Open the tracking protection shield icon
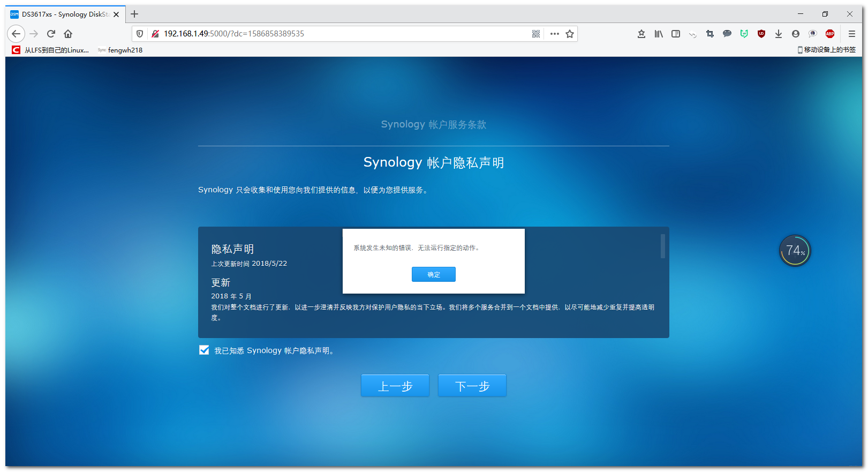Viewport: 868px width, 472px height. click(x=140, y=34)
